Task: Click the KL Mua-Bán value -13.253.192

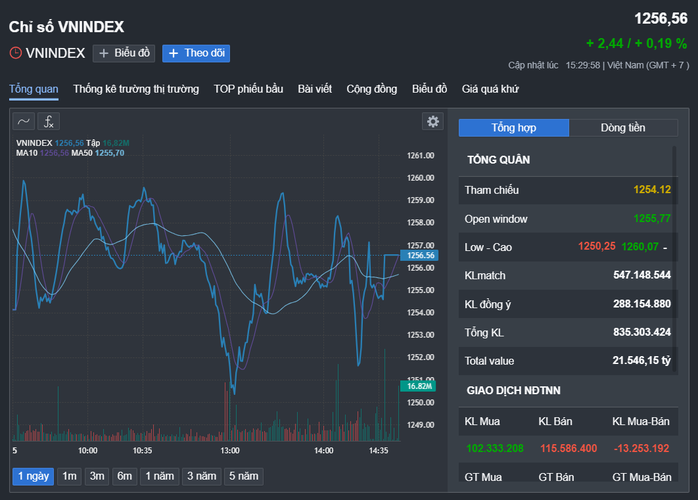Action: tap(641, 448)
